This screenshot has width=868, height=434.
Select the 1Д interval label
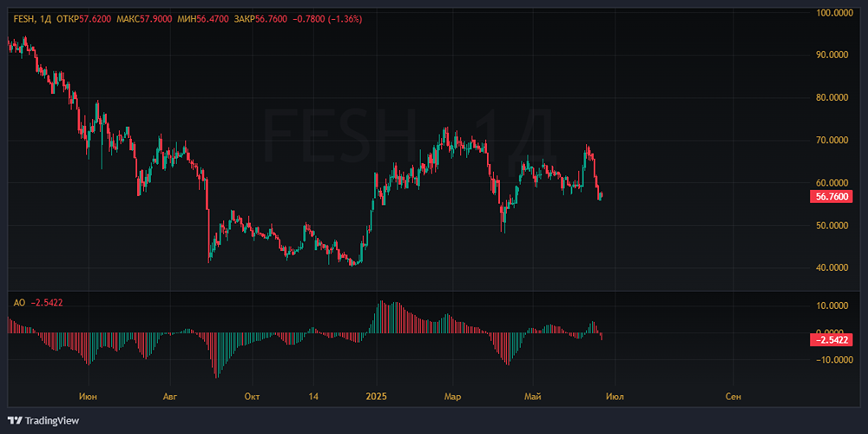point(45,18)
